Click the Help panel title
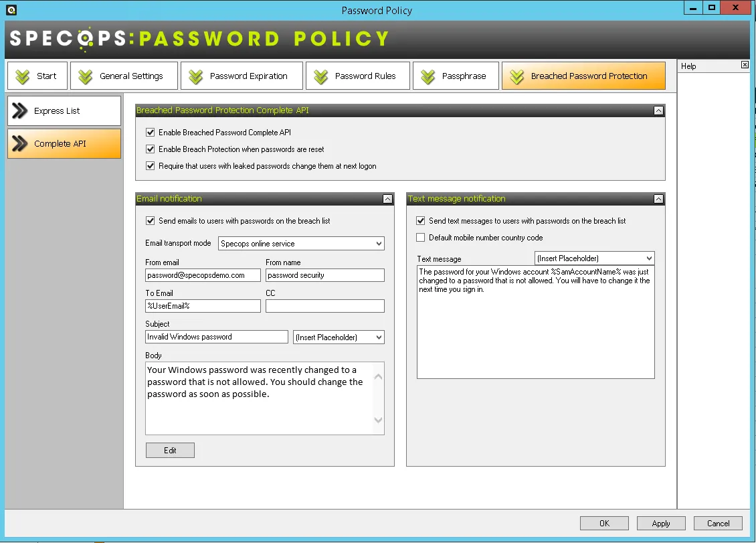 (x=688, y=66)
